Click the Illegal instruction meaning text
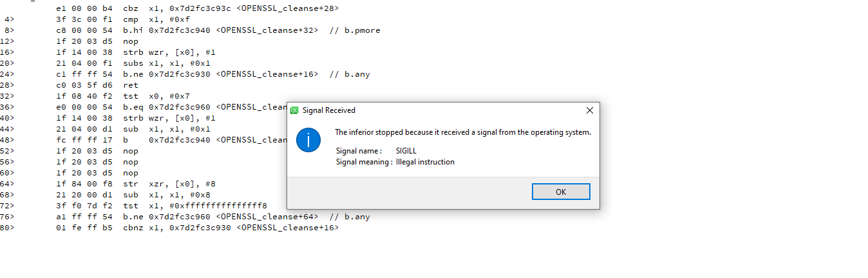868x278 pixels. 425,162
